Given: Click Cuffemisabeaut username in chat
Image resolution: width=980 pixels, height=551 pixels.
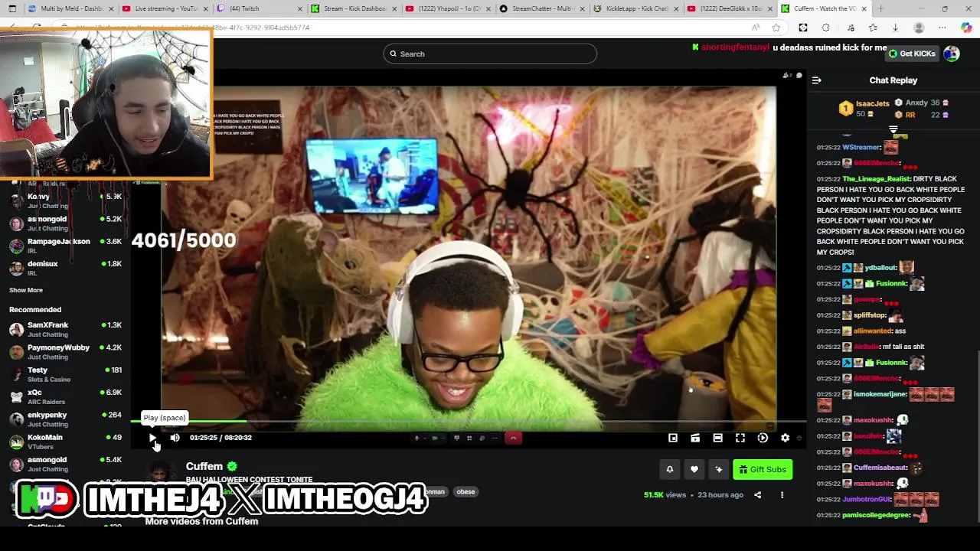Looking at the screenshot, I should pyautogui.click(x=880, y=468).
